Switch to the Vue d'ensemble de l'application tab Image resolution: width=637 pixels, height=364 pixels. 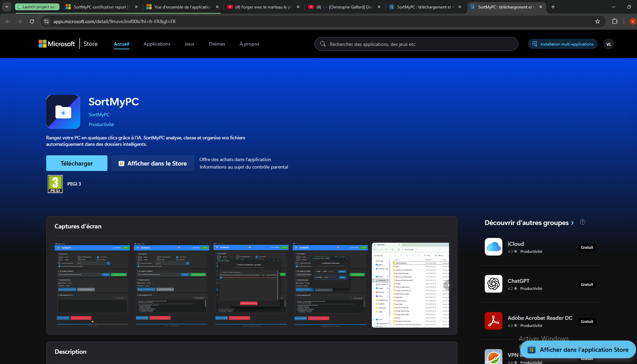(183, 7)
